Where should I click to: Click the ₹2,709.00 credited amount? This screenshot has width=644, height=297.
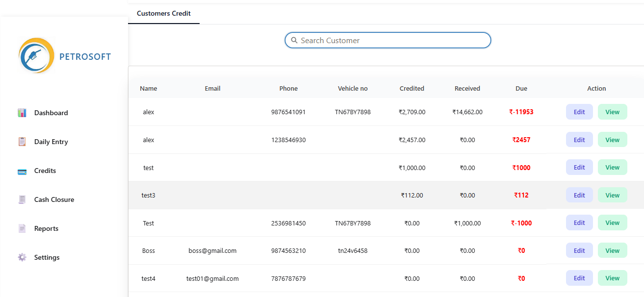412,112
